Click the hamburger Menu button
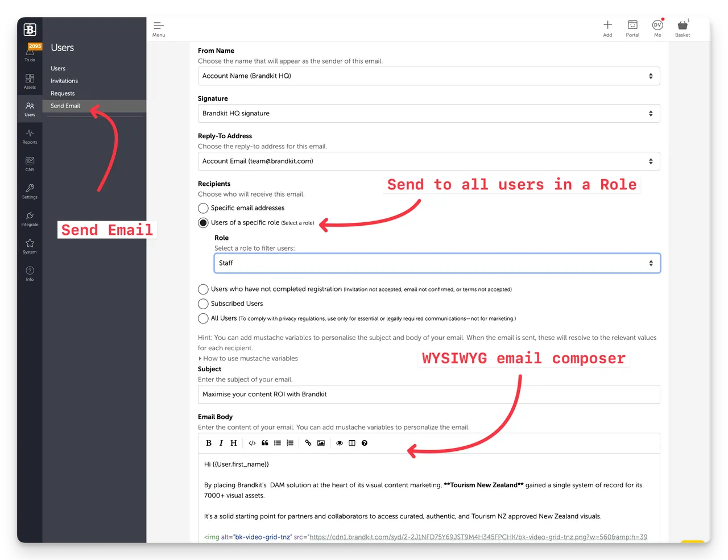The width and height of the screenshot is (728, 560). (x=159, y=28)
